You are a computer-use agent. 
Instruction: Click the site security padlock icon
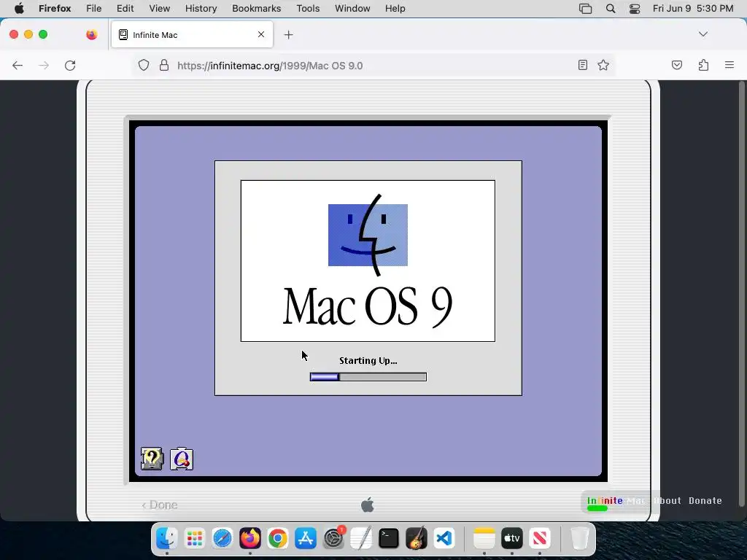point(164,65)
